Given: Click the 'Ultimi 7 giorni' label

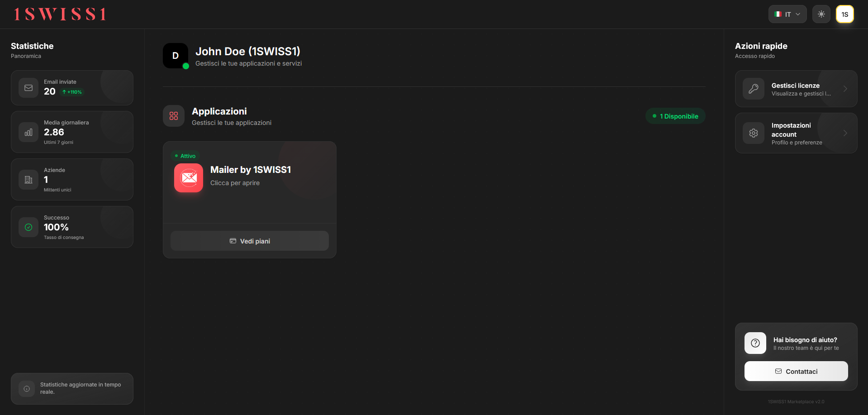Looking at the screenshot, I should [58, 142].
